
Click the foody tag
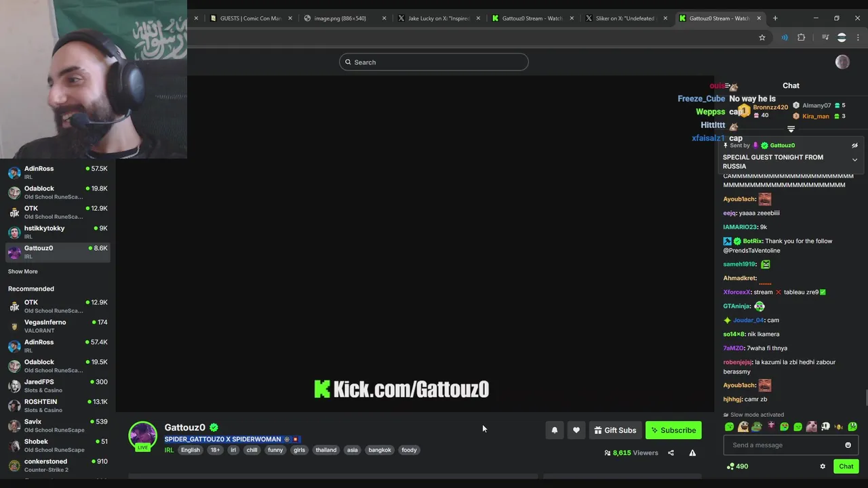409,450
